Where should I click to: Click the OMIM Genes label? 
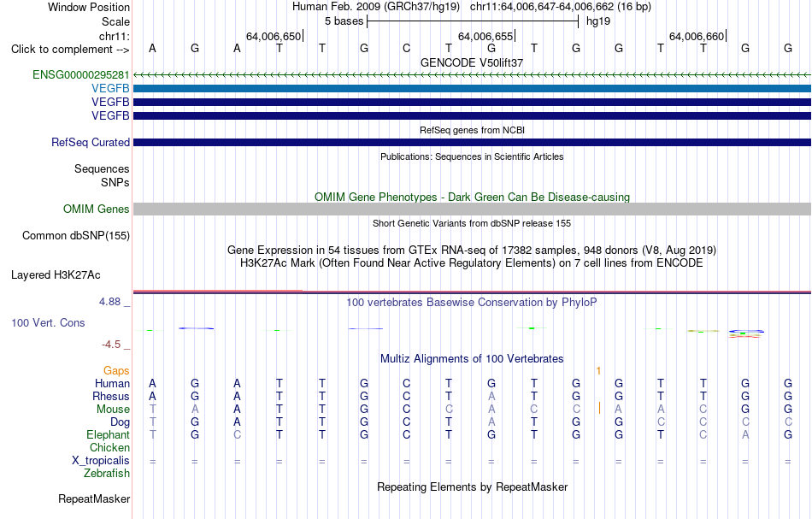97,209
